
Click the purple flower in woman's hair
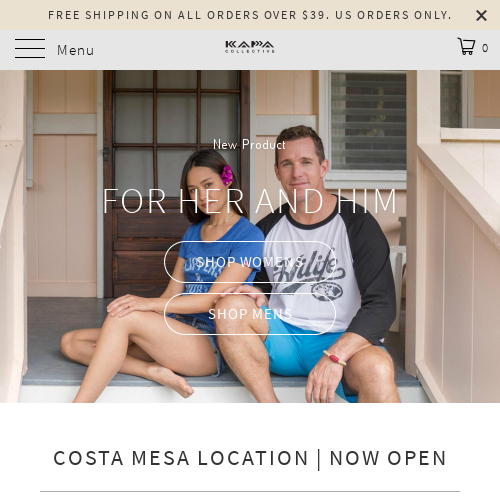[228, 175]
